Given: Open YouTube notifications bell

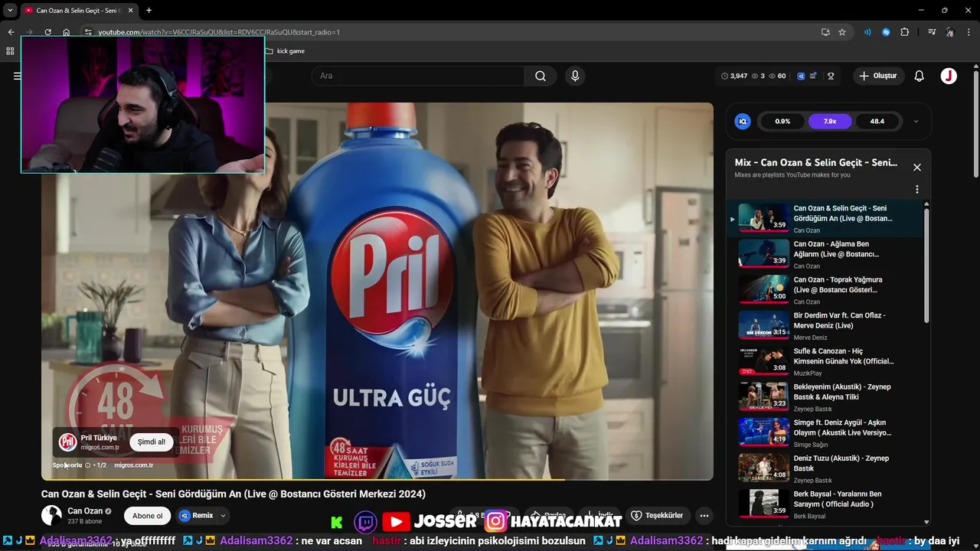Looking at the screenshot, I should (920, 76).
